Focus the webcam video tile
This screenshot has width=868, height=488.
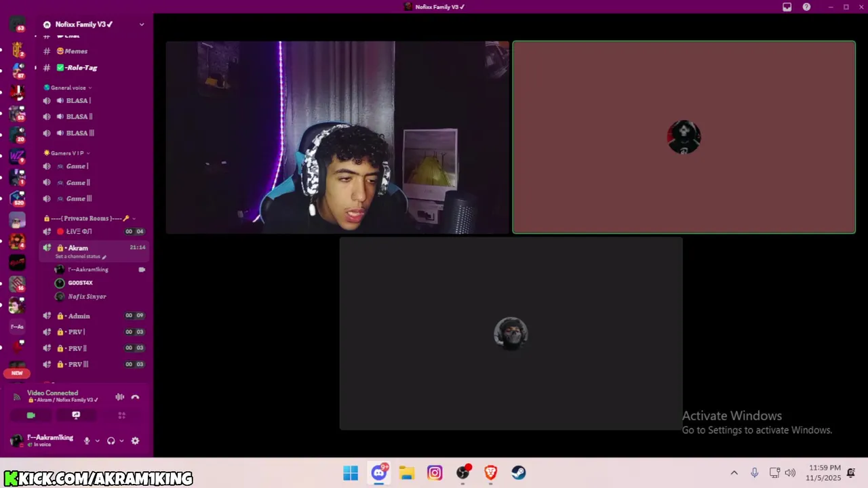coord(337,138)
